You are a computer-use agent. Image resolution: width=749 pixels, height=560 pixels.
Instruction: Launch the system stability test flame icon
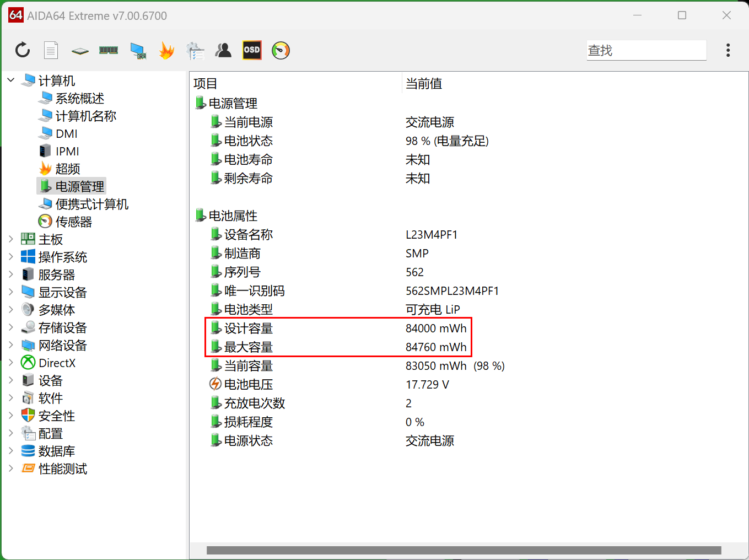point(166,50)
